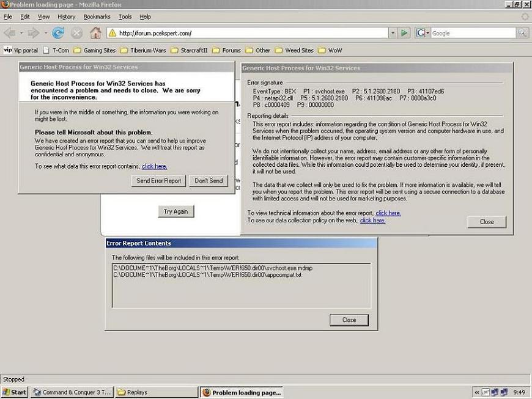Open the forward history dropdown arrow

pos(45,33)
